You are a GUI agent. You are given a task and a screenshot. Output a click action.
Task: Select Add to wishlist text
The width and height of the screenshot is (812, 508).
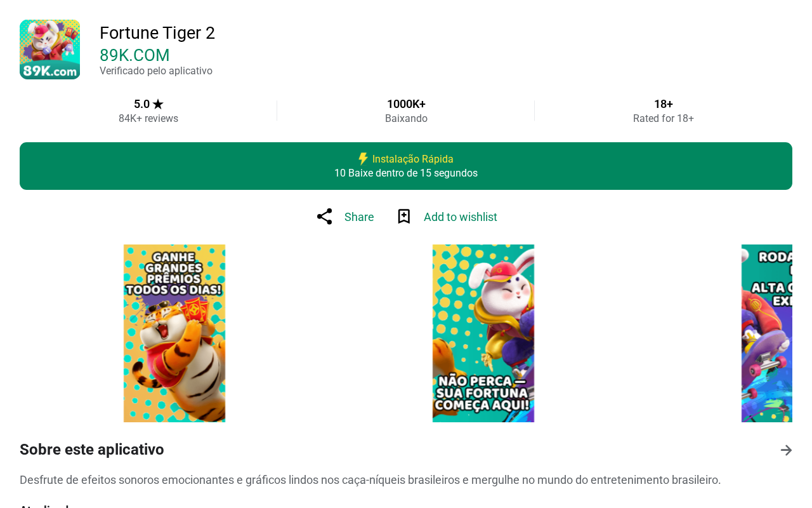(461, 217)
